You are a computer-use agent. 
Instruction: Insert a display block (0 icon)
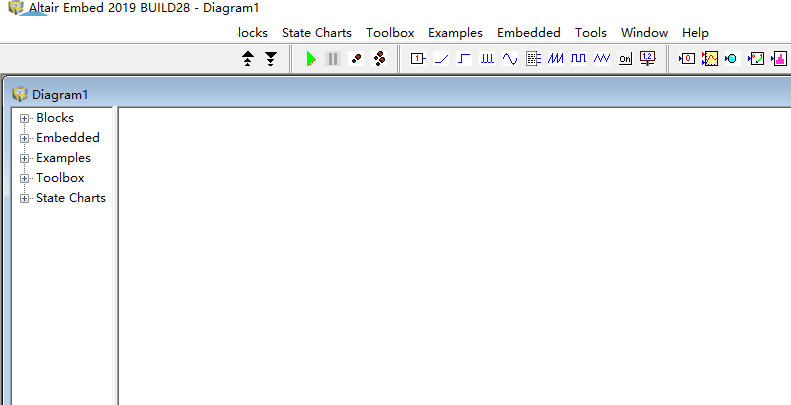pos(687,59)
